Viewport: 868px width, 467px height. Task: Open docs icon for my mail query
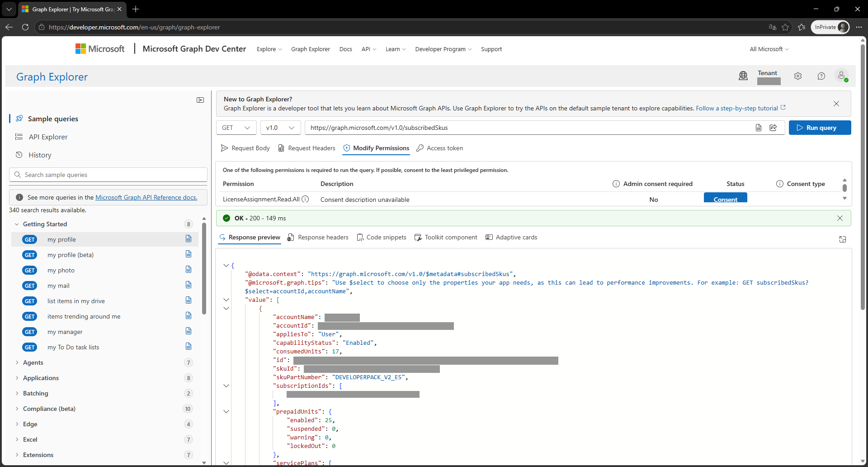[x=189, y=285]
